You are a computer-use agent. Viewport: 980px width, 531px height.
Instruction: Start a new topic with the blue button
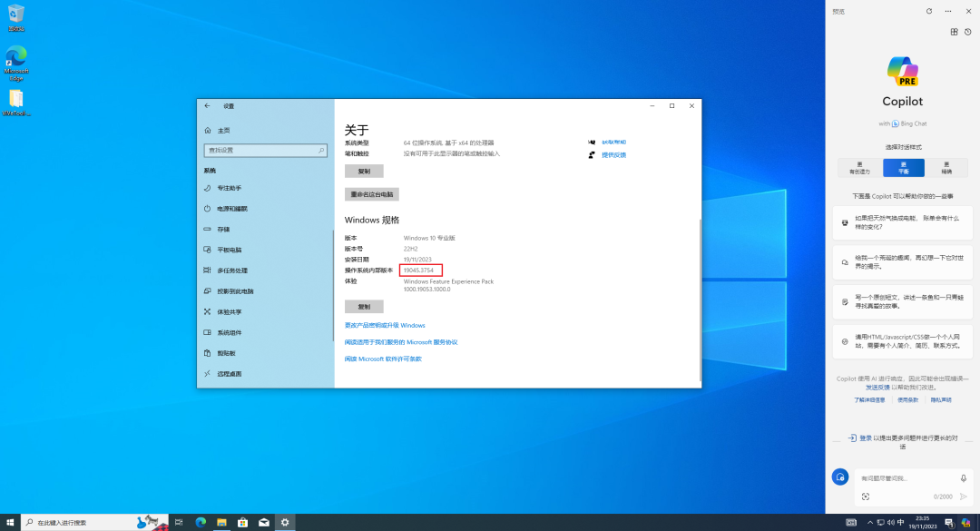pos(840,477)
